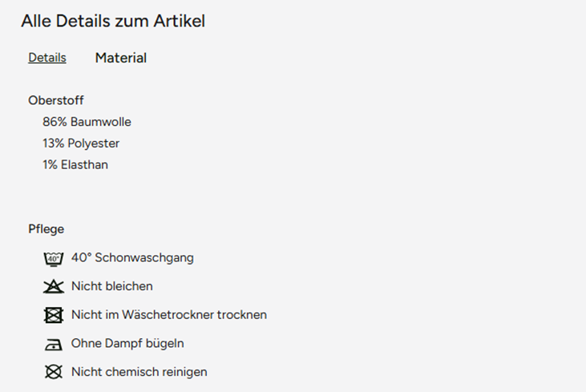This screenshot has width=586, height=392.
Task: Click the do not bleach triangle icon
Action: pos(53,286)
